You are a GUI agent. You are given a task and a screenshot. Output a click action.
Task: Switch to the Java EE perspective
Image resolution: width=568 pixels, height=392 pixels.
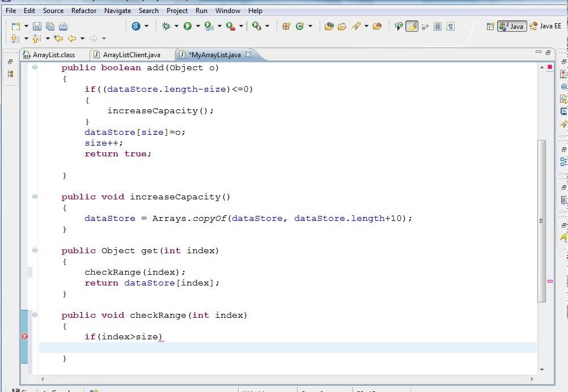click(x=546, y=26)
